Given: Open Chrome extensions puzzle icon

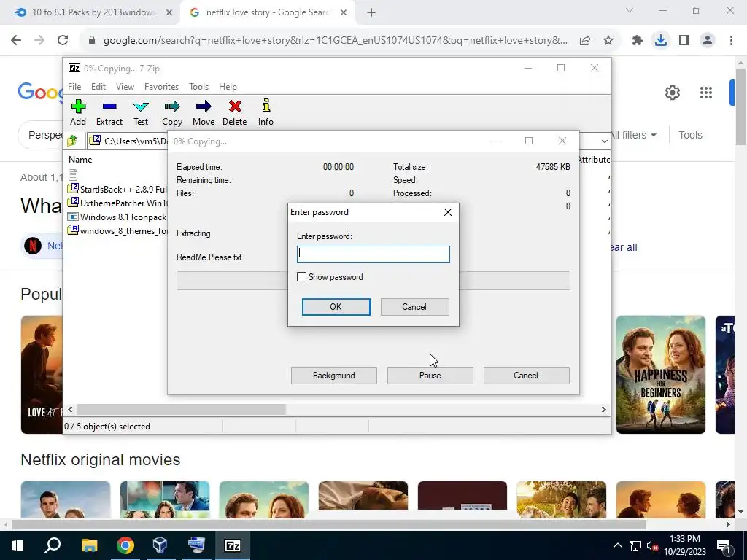Looking at the screenshot, I should click(638, 41).
